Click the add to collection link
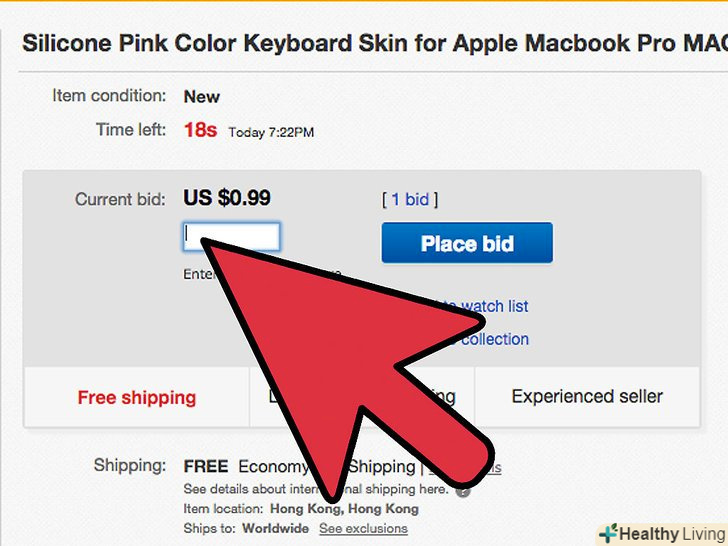The height and width of the screenshot is (546, 728). pos(496,339)
